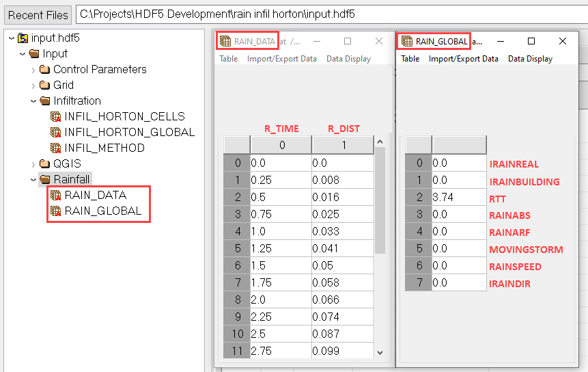Click the QGIS folder icon
Viewport: 588px width, 372px height.
(45, 164)
